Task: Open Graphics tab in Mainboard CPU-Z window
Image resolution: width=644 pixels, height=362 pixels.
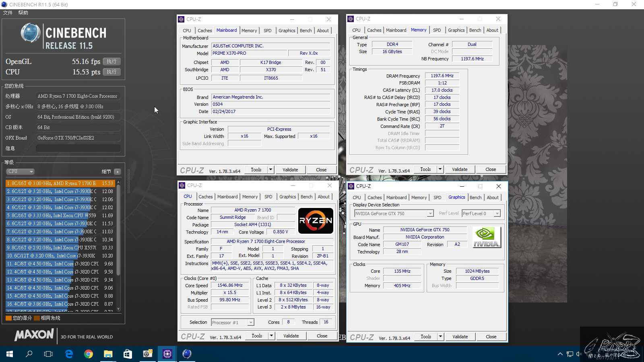Action: 287,31
